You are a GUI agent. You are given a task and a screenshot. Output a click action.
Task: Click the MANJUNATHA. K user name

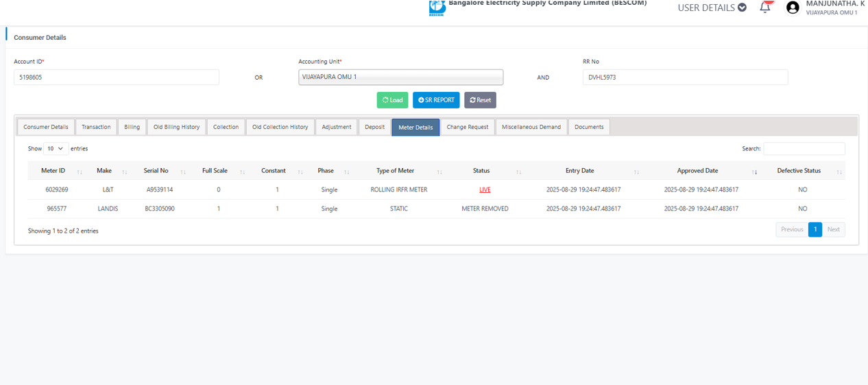[x=835, y=3]
